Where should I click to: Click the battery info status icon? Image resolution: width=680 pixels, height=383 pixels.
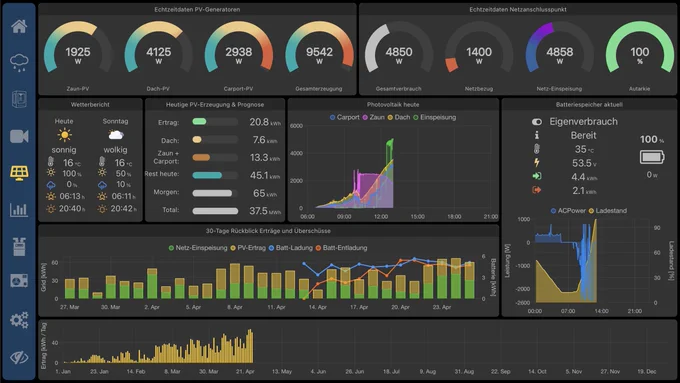tap(537, 135)
